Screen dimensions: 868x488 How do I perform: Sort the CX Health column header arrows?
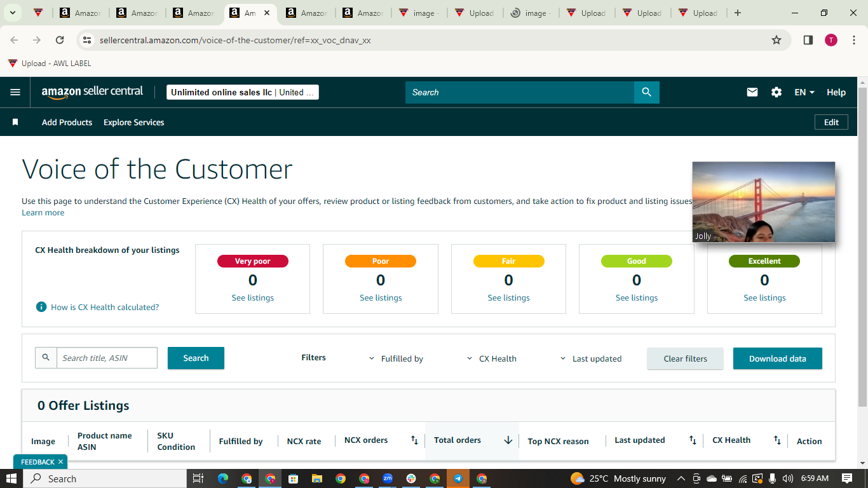point(777,440)
